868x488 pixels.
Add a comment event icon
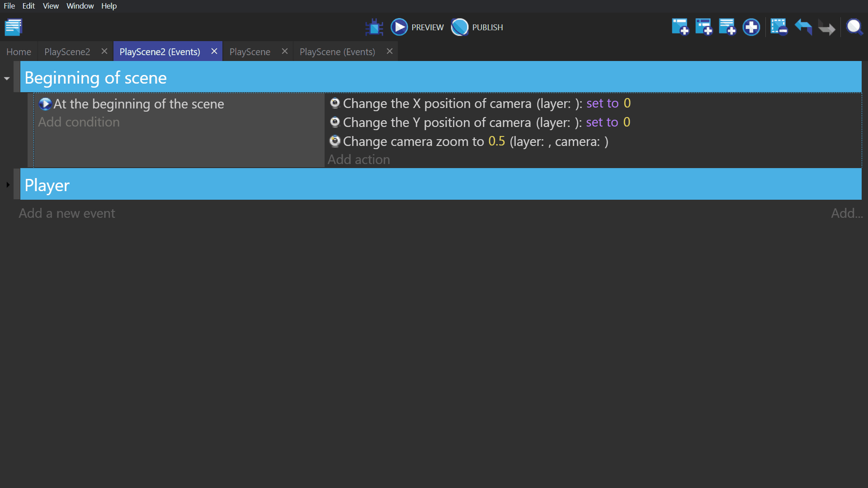(x=727, y=27)
